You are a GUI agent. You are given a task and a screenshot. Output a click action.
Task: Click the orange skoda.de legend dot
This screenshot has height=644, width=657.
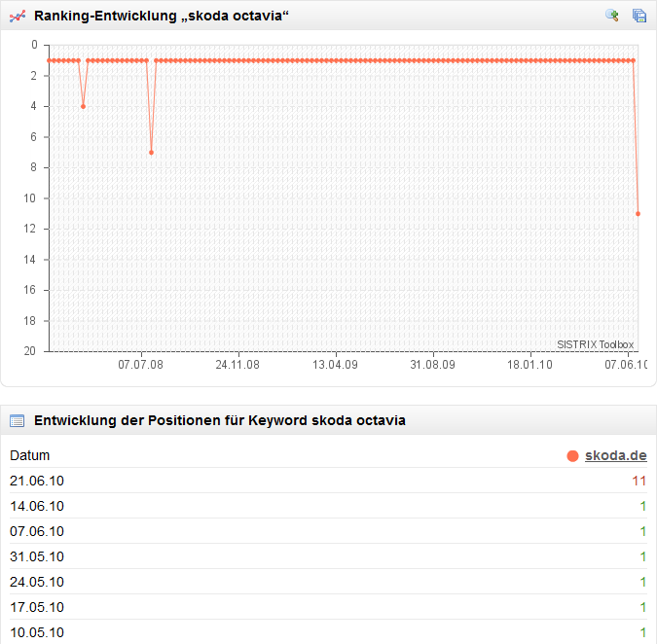coord(572,455)
